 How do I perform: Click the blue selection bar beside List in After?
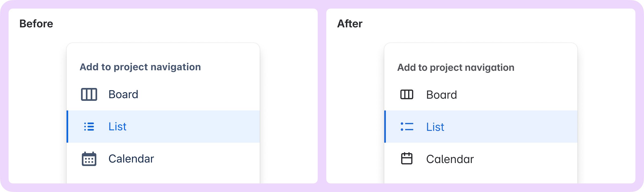(386, 127)
